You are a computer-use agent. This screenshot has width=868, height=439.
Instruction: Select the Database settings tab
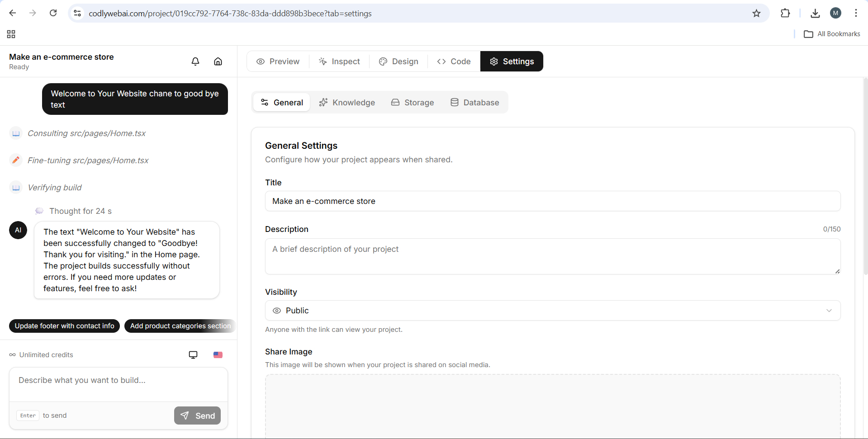[x=474, y=103]
